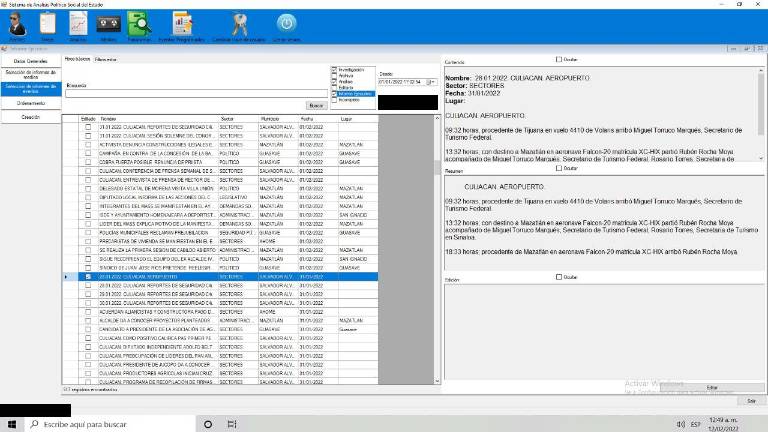Toggle the Investigación checkbox in filter list
This screenshot has height=432, width=768.
335,70
